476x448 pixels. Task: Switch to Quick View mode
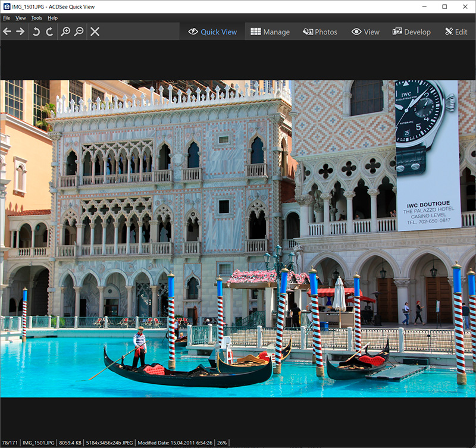coord(212,32)
